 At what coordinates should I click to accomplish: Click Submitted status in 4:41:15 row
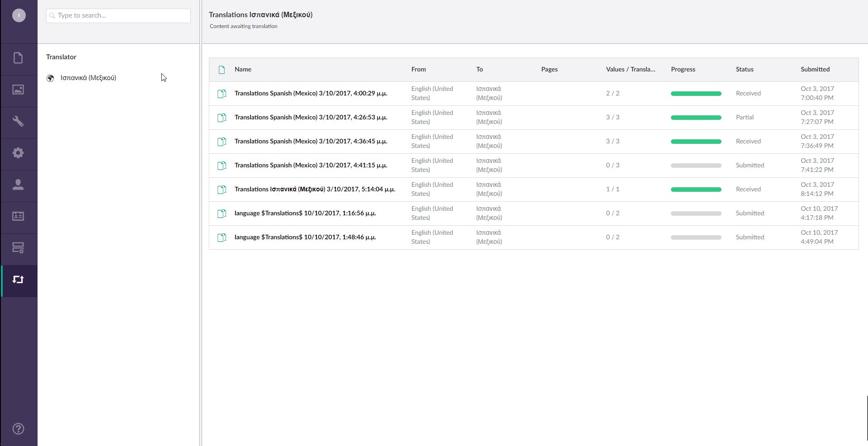click(750, 165)
